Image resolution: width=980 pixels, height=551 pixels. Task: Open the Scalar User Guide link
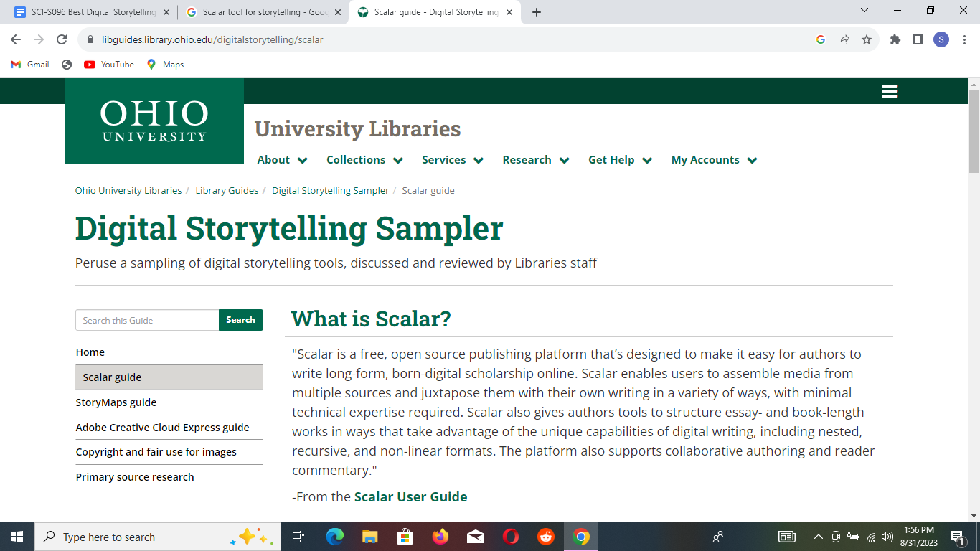tap(410, 496)
